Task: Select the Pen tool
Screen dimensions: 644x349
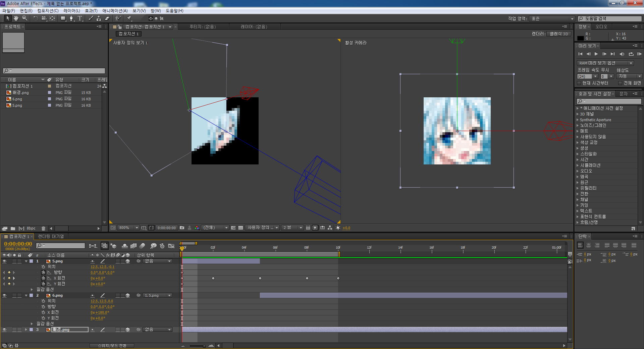Action: click(x=71, y=18)
